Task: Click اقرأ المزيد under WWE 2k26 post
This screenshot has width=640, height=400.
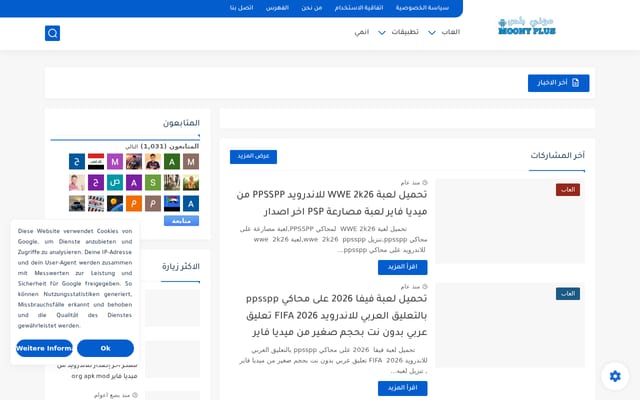Action: click(x=402, y=267)
